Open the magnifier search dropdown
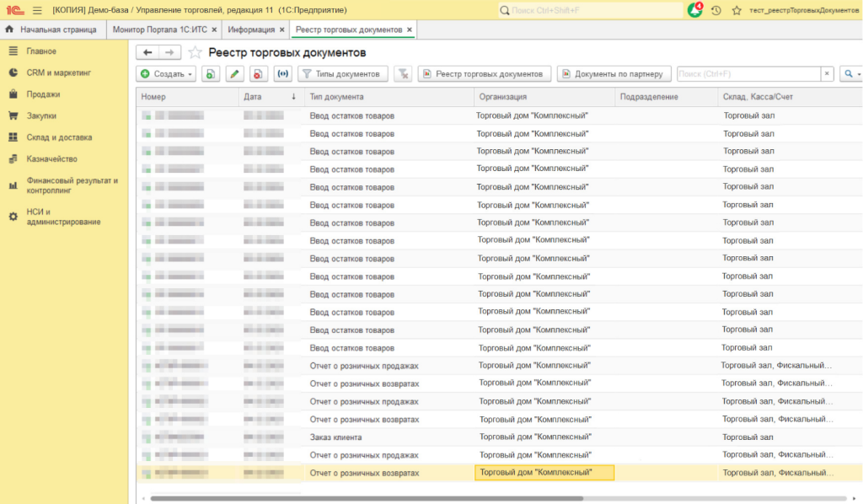The image size is (863, 504). [851, 73]
